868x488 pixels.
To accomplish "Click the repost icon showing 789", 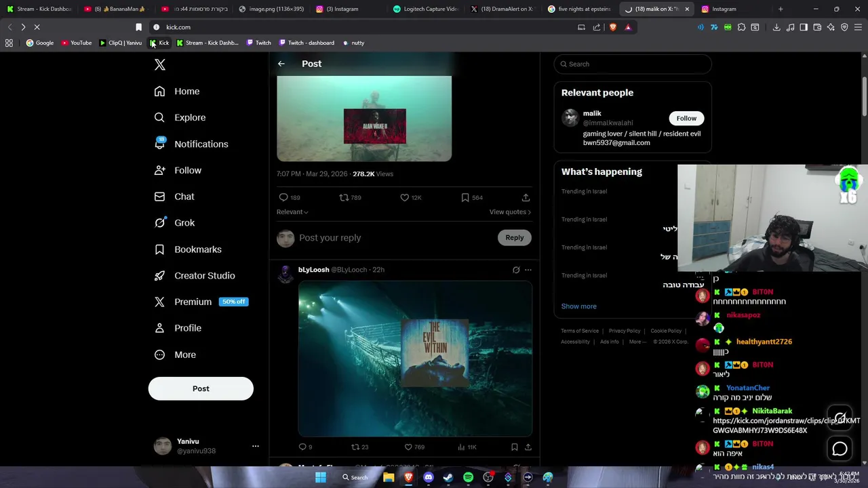I will pos(350,197).
